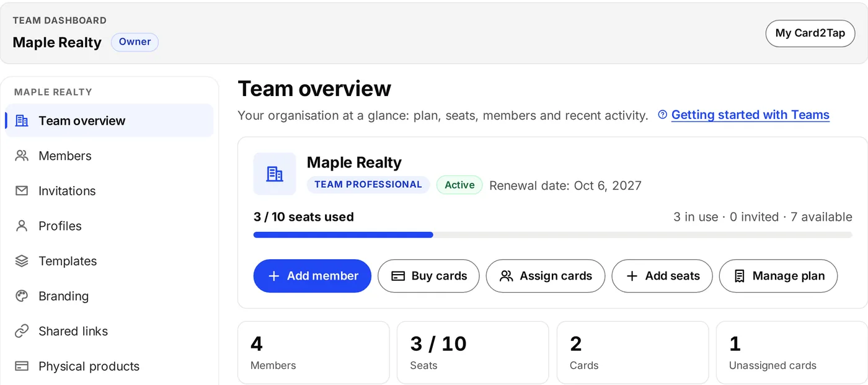Viewport: 868px width, 385px height.
Task: Click the Profiles person icon
Action: pyautogui.click(x=22, y=226)
